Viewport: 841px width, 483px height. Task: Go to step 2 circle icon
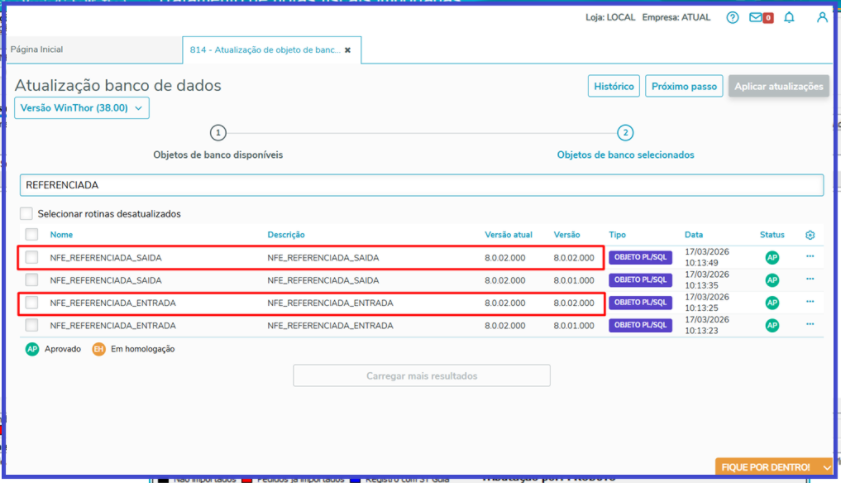point(625,132)
